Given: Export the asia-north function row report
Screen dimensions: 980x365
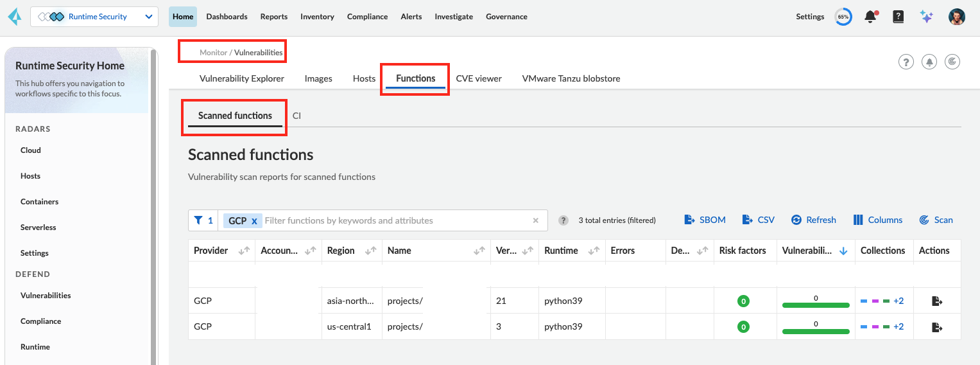Looking at the screenshot, I should tap(937, 301).
